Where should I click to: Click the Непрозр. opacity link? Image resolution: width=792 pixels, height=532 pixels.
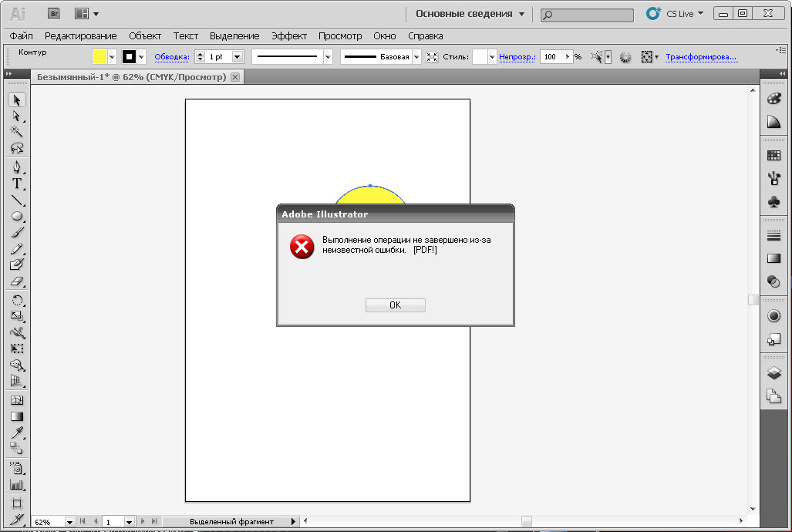click(x=517, y=56)
